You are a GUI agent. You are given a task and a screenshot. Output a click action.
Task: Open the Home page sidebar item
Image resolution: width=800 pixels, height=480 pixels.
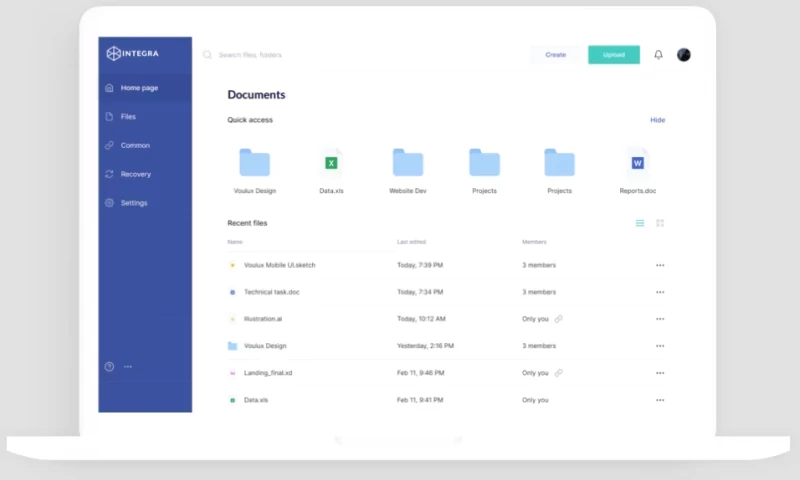coord(145,88)
